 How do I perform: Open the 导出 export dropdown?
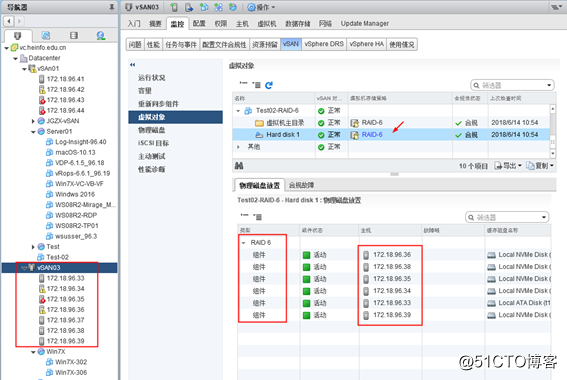pos(508,166)
